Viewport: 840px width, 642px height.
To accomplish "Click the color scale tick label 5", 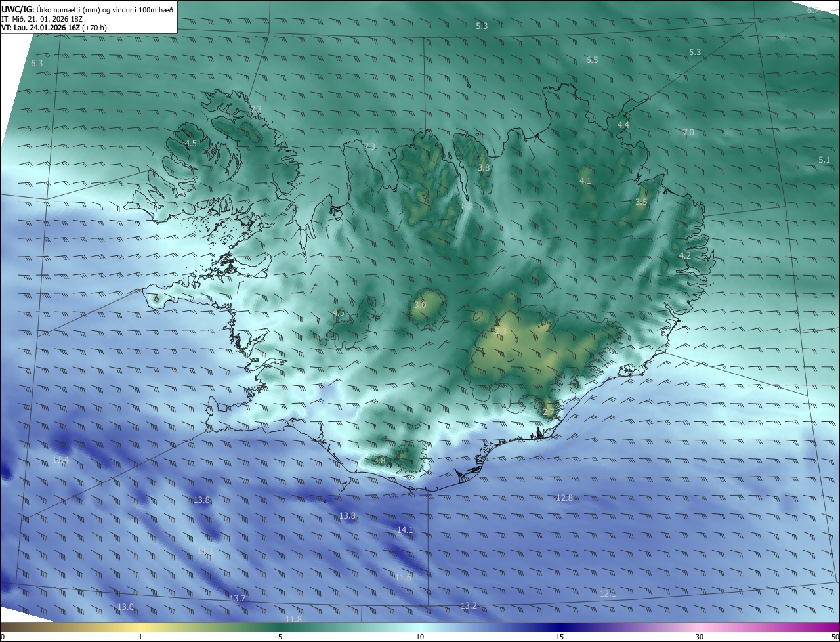I will (280, 637).
